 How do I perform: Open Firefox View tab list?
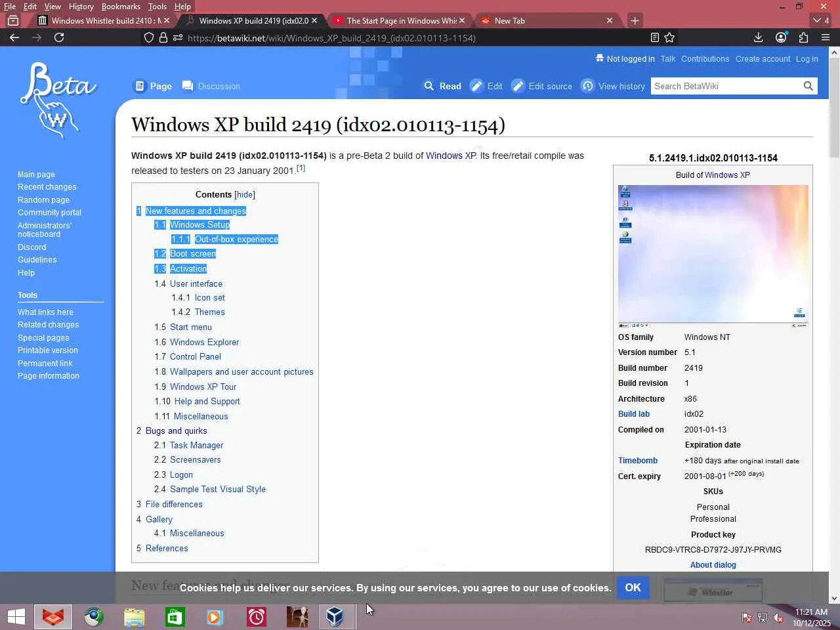click(12, 20)
